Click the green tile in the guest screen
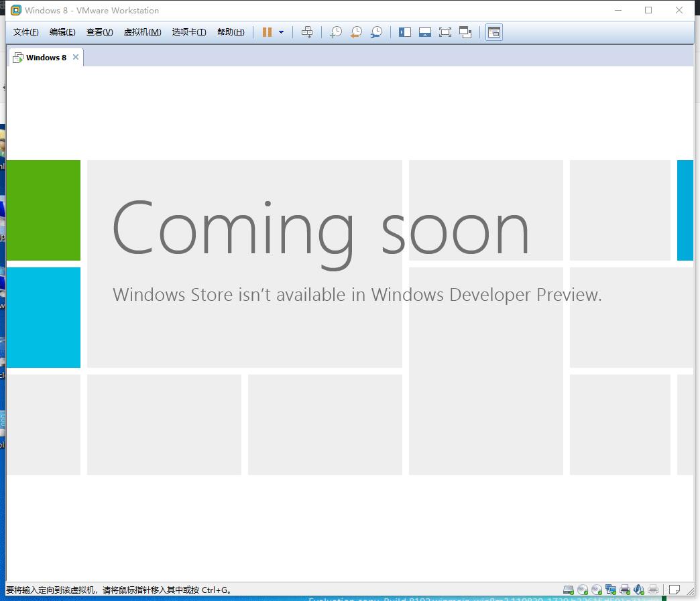This screenshot has height=601, width=700. pos(44,210)
